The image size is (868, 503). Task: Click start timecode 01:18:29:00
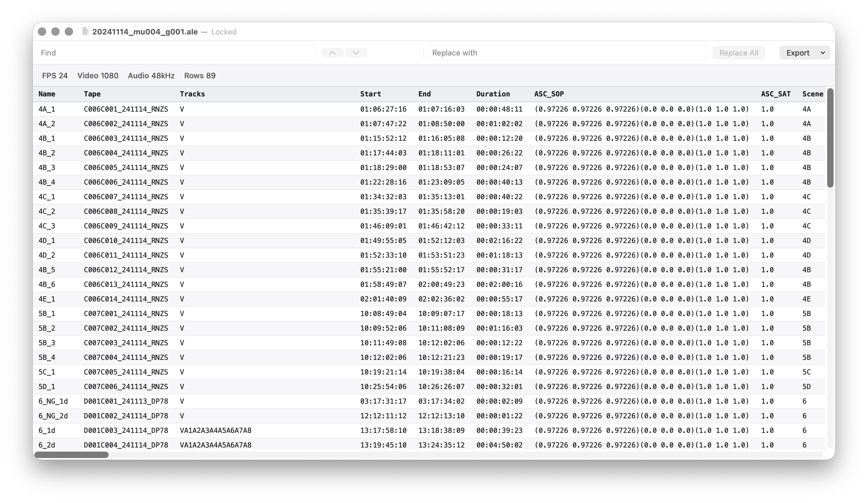point(384,168)
